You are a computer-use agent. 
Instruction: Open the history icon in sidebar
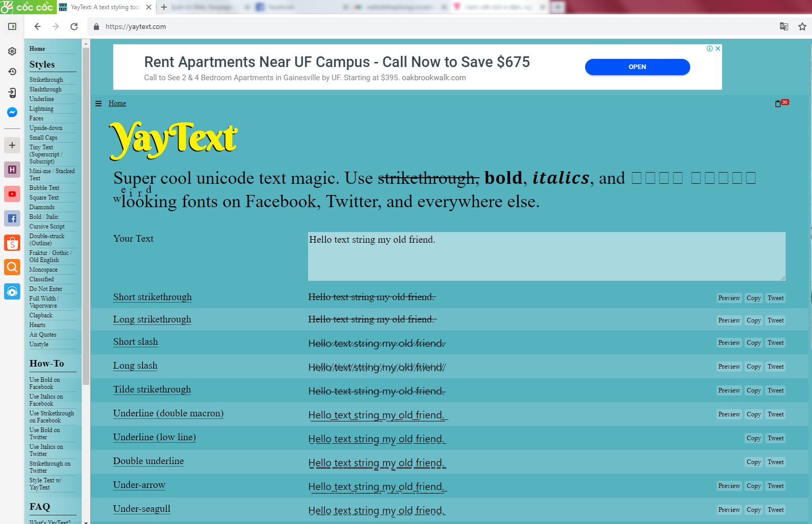tap(12, 72)
